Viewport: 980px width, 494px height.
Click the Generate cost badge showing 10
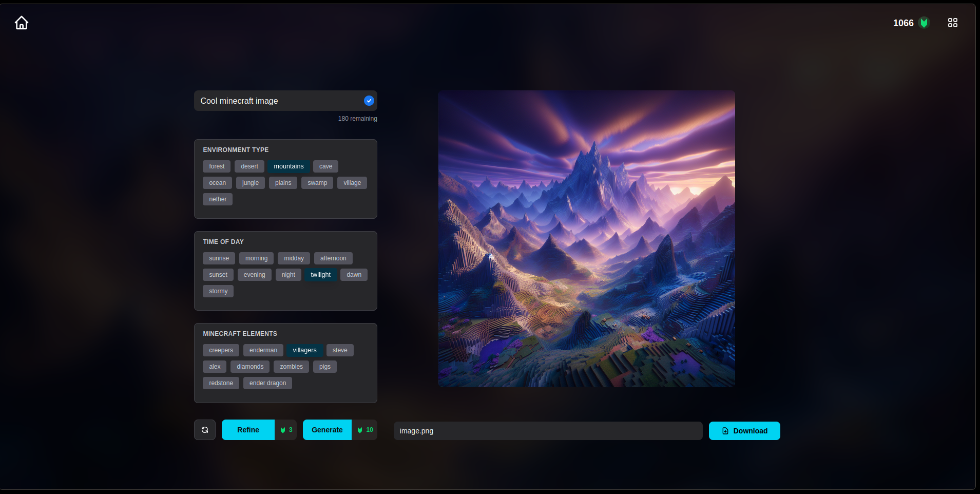pyautogui.click(x=365, y=430)
